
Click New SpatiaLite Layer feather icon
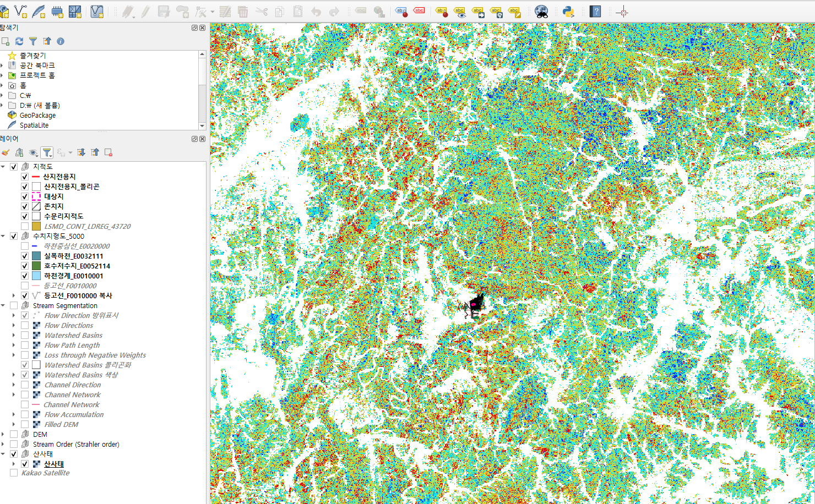(39, 11)
